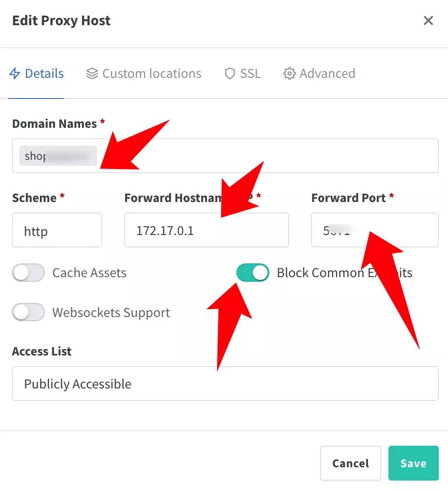Disable the Block Common Exploits toggle

[x=253, y=273]
